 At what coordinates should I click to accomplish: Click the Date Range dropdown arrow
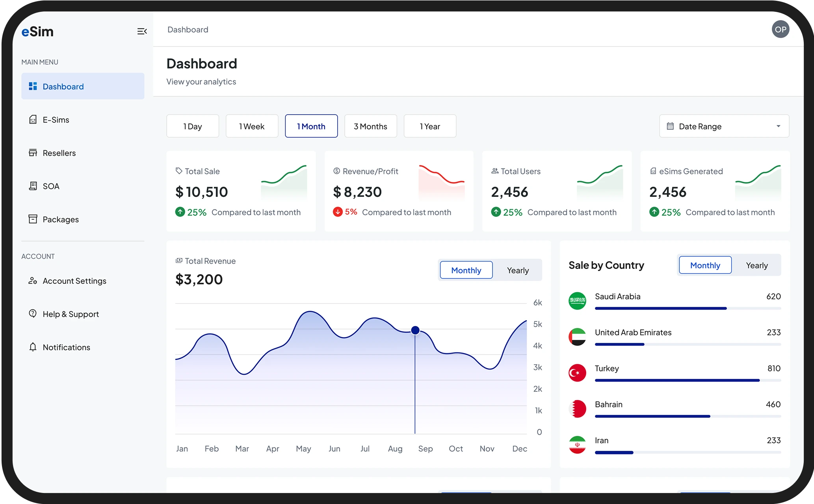(x=778, y=126)
